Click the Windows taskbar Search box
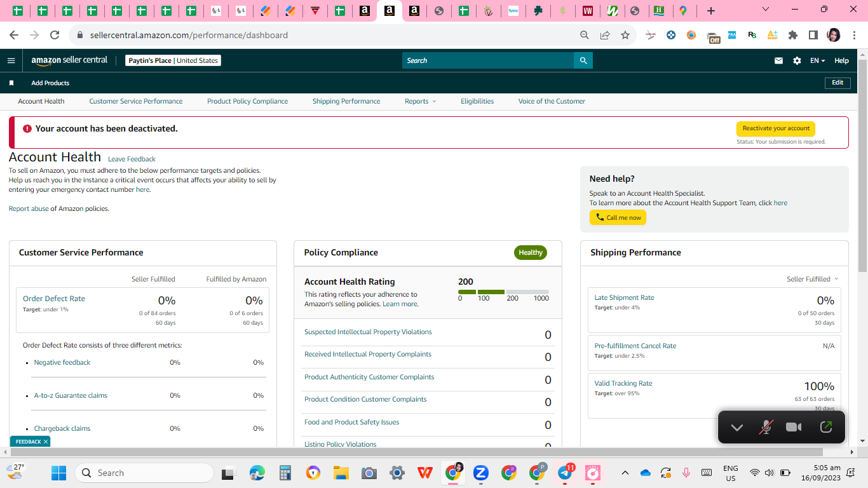Screen dimensions: 868x488 pos(144,473)
